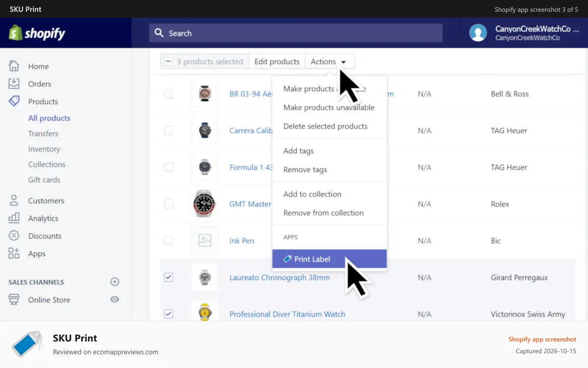Check the GMT Master product checkbox

pos(169,204)
